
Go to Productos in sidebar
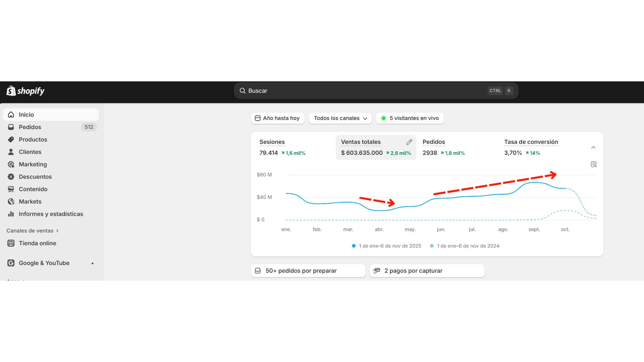51,139
